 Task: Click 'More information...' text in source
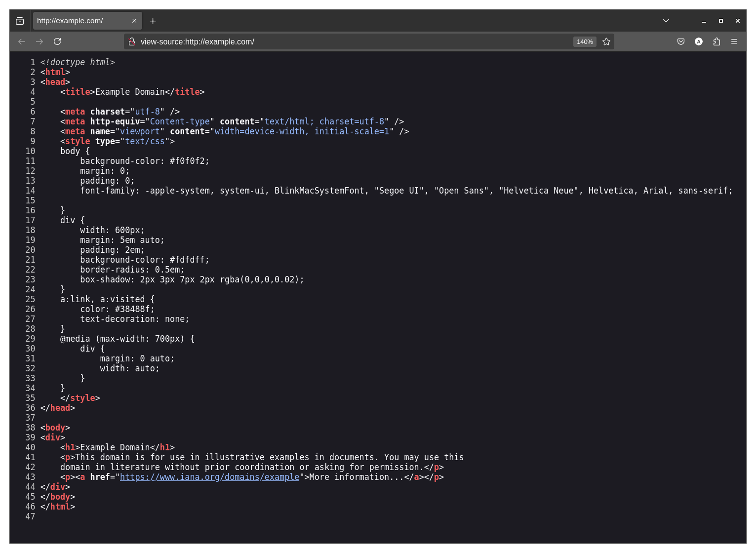(357, 477)
